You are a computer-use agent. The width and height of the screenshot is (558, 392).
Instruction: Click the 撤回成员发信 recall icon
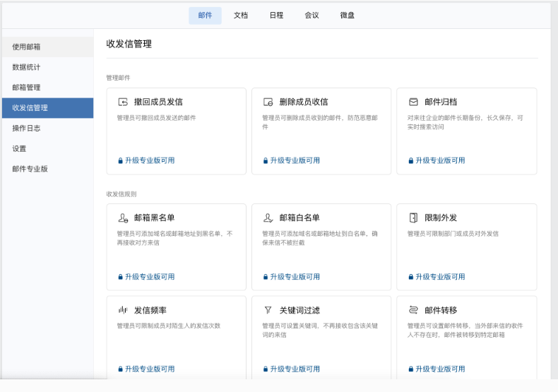[123, 102]
